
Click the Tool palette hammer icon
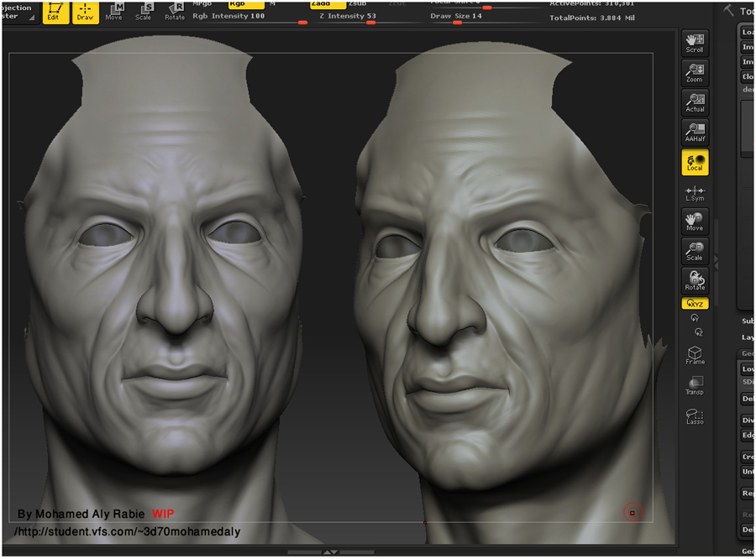(728, 9)
